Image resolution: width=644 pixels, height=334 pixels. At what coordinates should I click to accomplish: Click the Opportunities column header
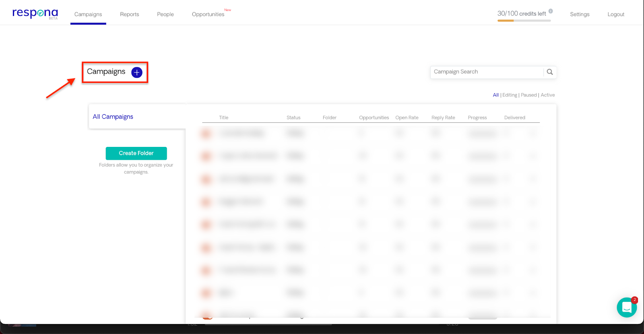click(374, 118)
